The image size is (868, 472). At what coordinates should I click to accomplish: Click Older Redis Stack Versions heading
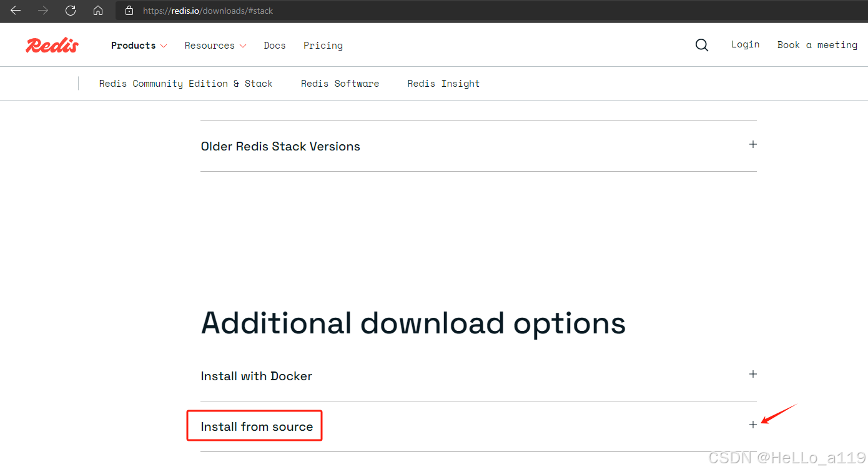point(280,146)
